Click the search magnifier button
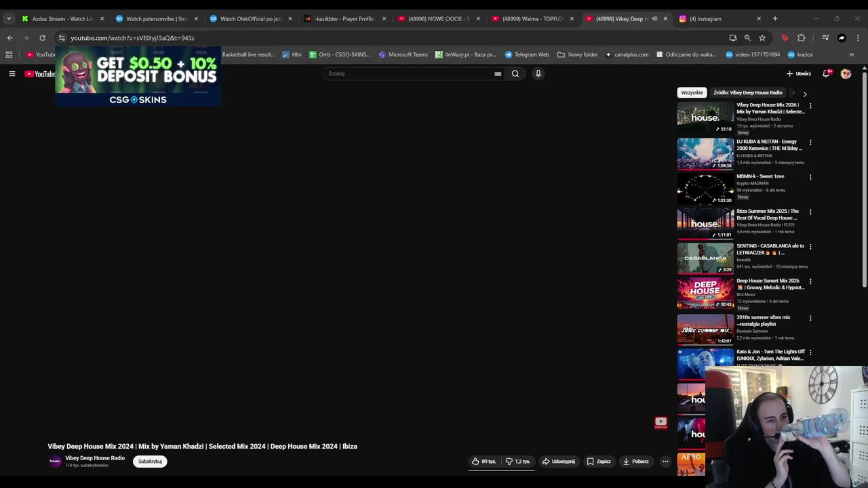The image size is (868, 488). (515, 74)
